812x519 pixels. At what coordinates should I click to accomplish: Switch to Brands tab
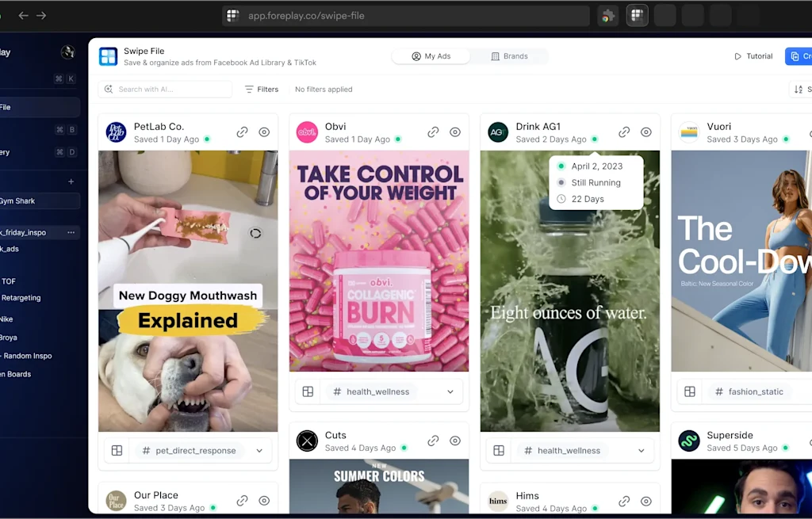pos(509,56)
